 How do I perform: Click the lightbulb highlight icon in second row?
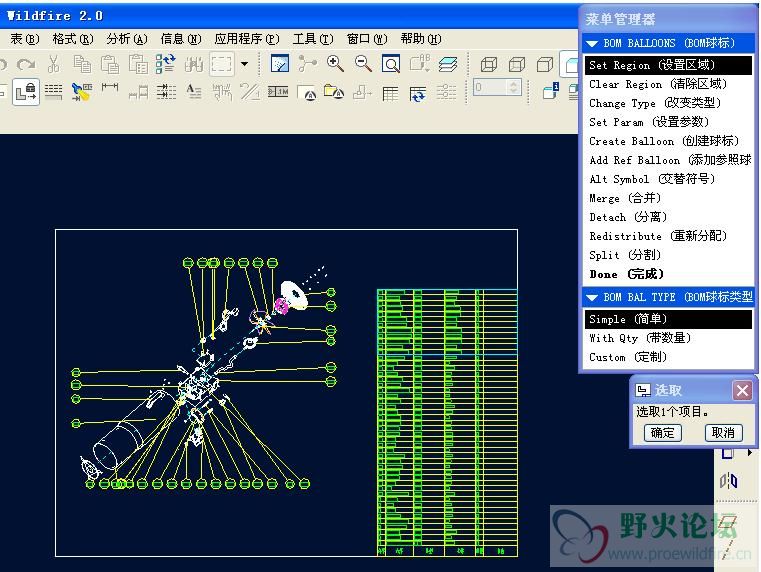click(x=82, y=92)
